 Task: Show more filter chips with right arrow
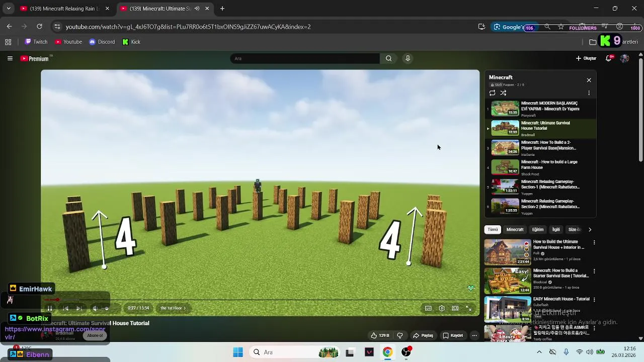pyautogui.click(x=590, y=229)
